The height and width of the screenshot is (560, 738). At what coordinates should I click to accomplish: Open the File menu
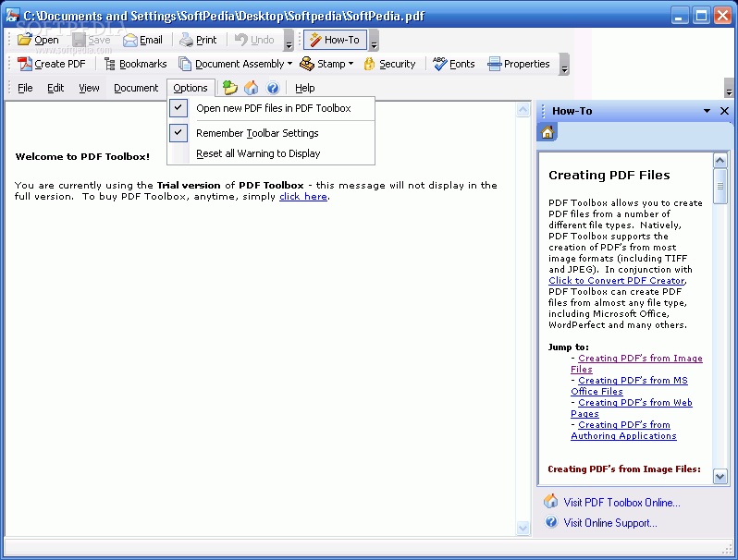pos(25,88)
